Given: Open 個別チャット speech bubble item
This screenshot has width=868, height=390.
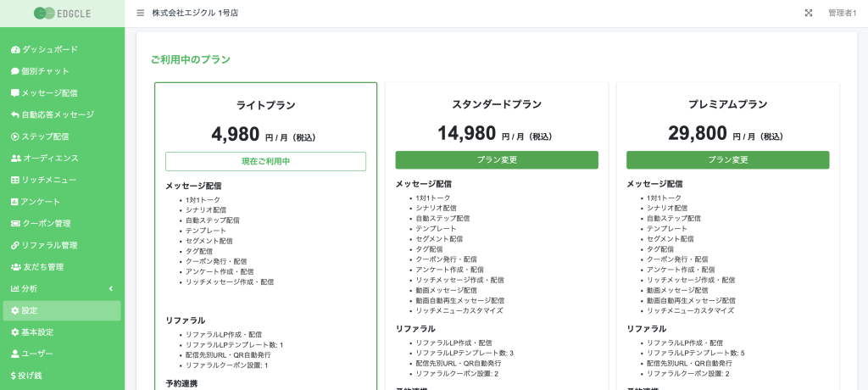Looking at the screenshot, I should pyautogui.click(x=40, y=71).
